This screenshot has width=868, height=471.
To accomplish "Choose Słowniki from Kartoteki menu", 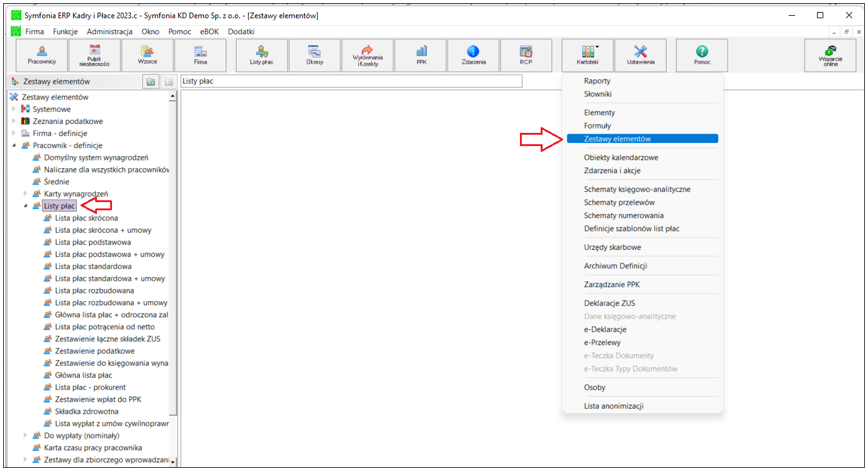I will (642, 94).
